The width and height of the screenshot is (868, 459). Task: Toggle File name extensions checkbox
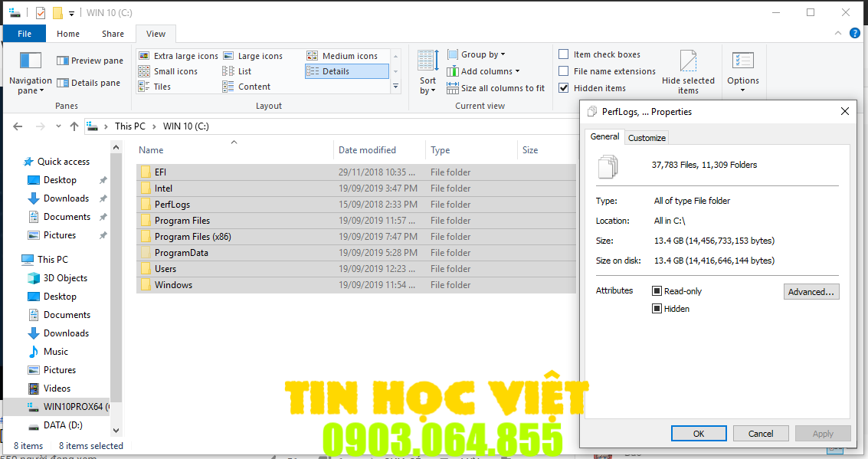click(x=564, y=71)
